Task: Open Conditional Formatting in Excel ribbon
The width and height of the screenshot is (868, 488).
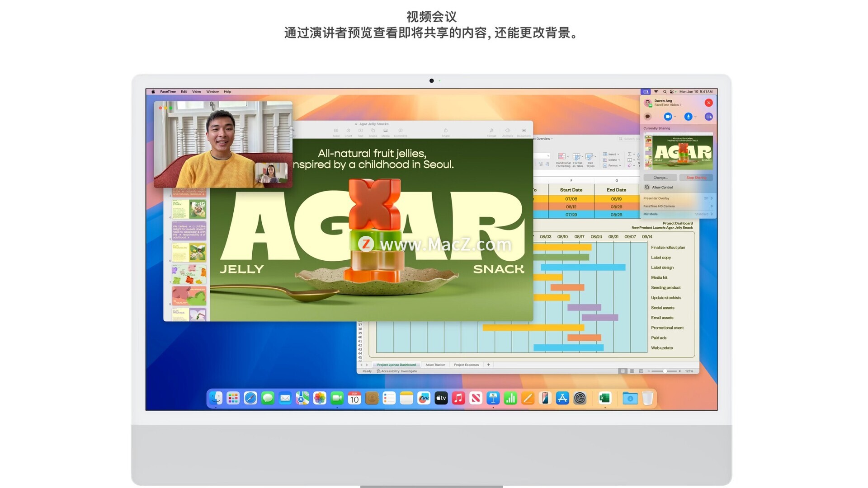Action: [563, 160]
